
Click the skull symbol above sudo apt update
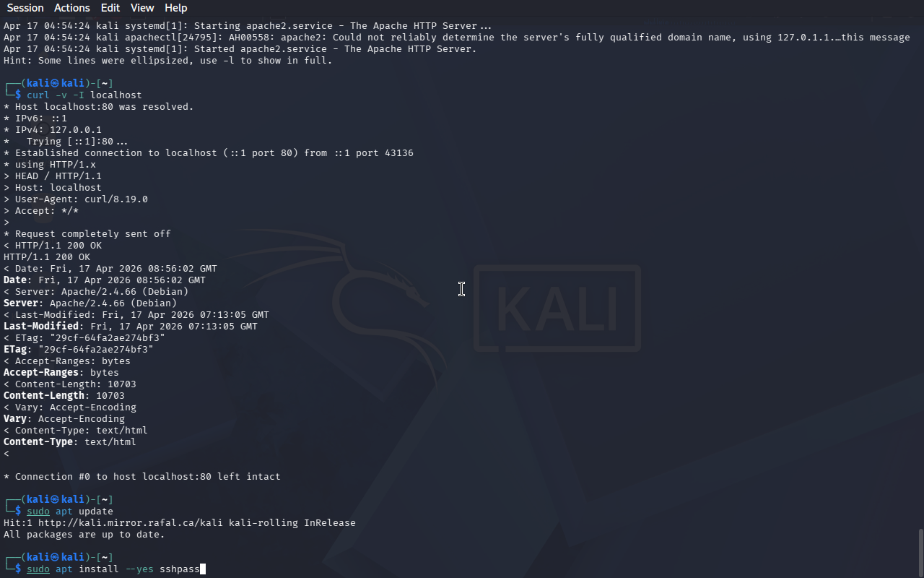(56, 499)
